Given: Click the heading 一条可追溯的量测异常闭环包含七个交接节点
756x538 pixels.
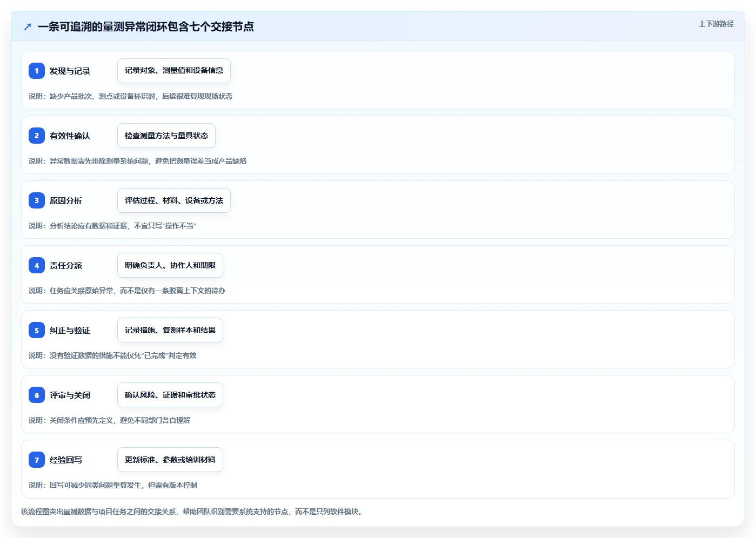Looking at the screenshot, I should click(146, 26).
